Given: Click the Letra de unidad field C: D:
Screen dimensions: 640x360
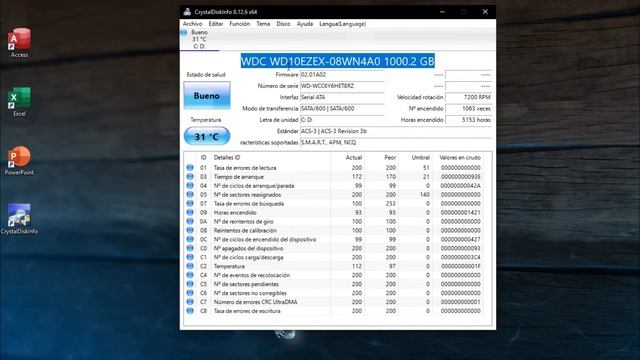Looking at the screenshot, I should [342, 120].
